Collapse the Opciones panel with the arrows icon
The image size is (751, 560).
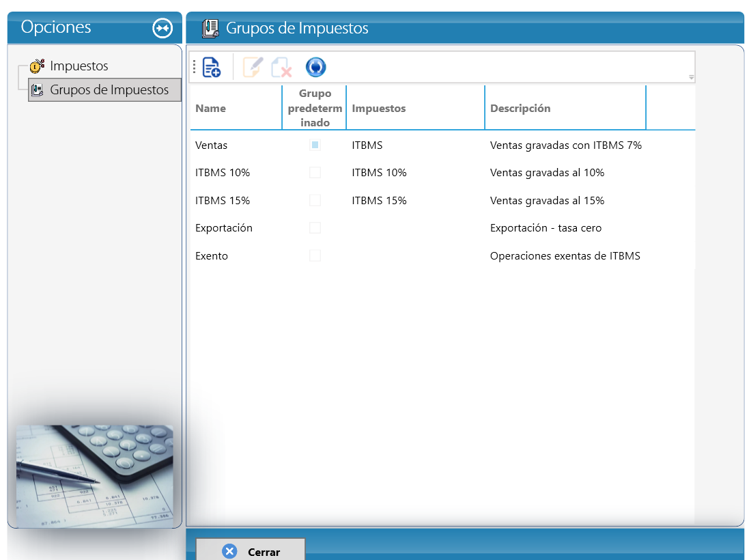tap(162, 28)
